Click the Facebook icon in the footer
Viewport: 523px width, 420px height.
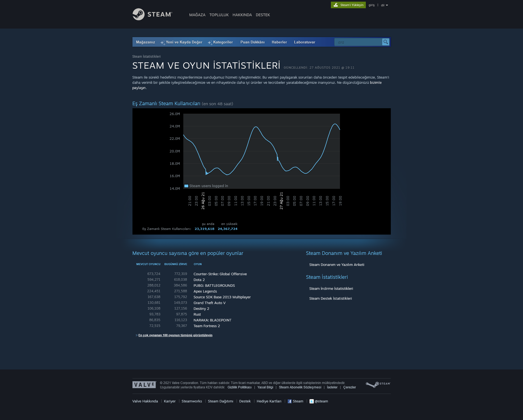pyautogui.click(x=290, y=401)
